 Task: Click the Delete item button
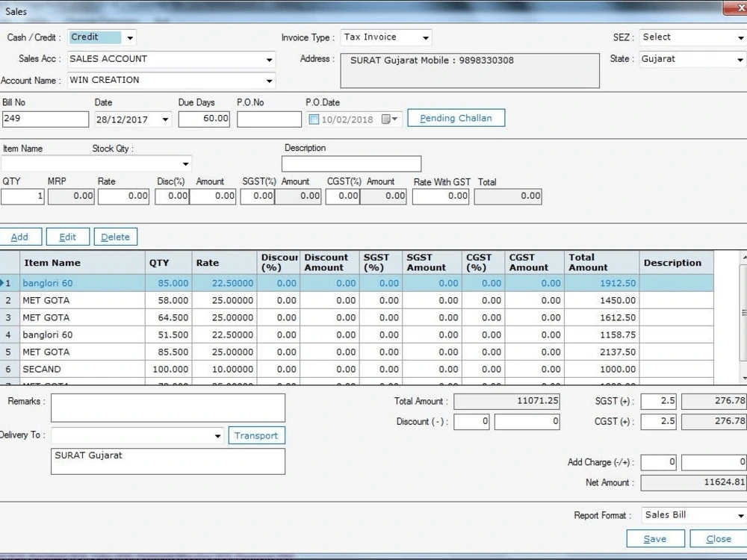pos(115,237)
